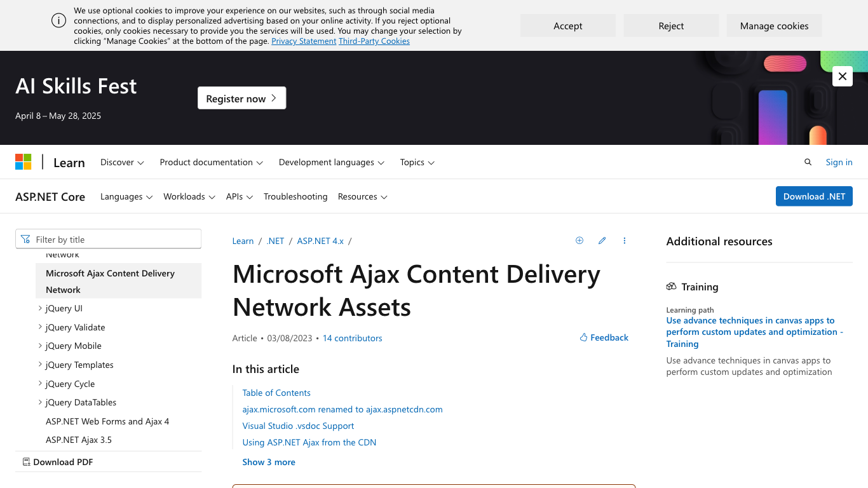Image resolution: width=868 pixels, height=488 pixels.
Task: Click the ASP.NET 4.x breadcrumb link
Action: [320, 241]
